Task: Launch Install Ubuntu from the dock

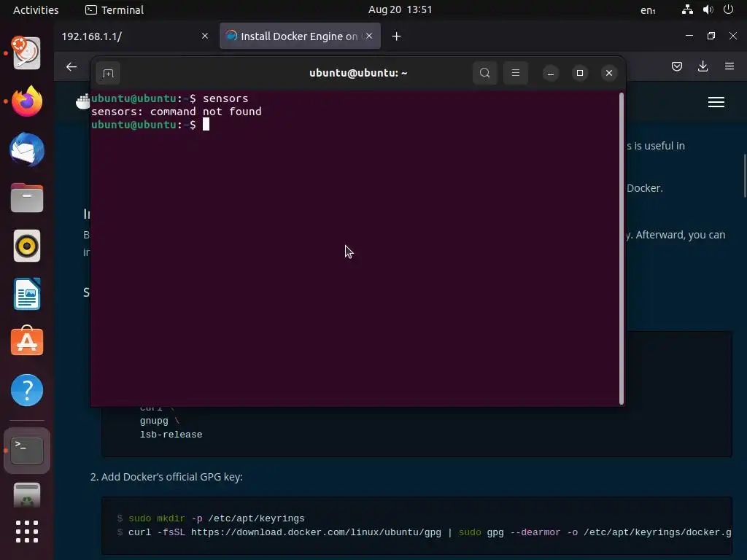Action: click(27, 52)
